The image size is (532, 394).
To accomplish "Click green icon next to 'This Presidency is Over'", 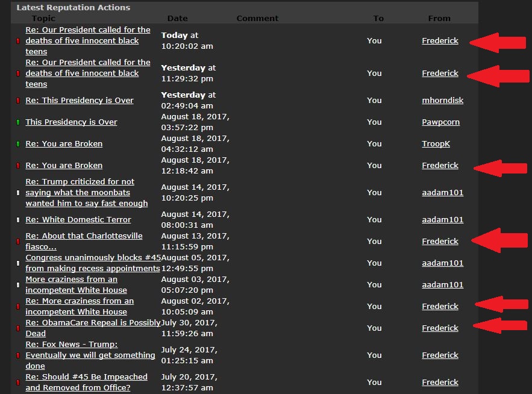I will (18, 122).
